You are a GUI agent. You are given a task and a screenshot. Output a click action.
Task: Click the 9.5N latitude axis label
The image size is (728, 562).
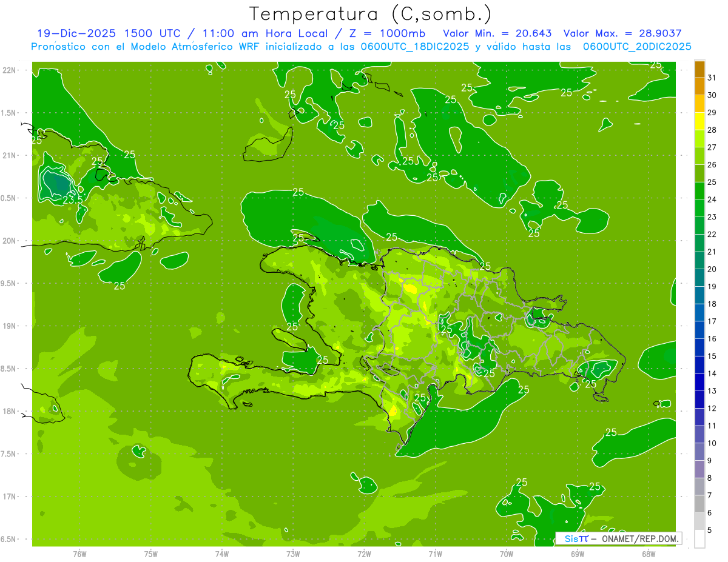coord(9,284)
